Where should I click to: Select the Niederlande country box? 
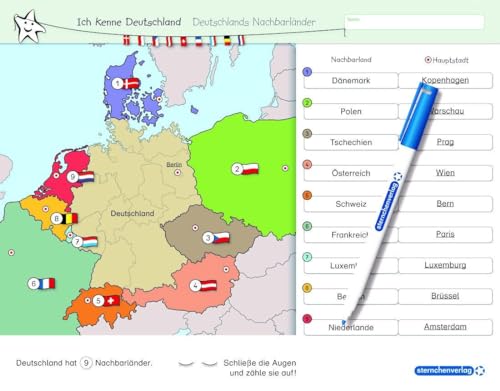pos(351,327)
